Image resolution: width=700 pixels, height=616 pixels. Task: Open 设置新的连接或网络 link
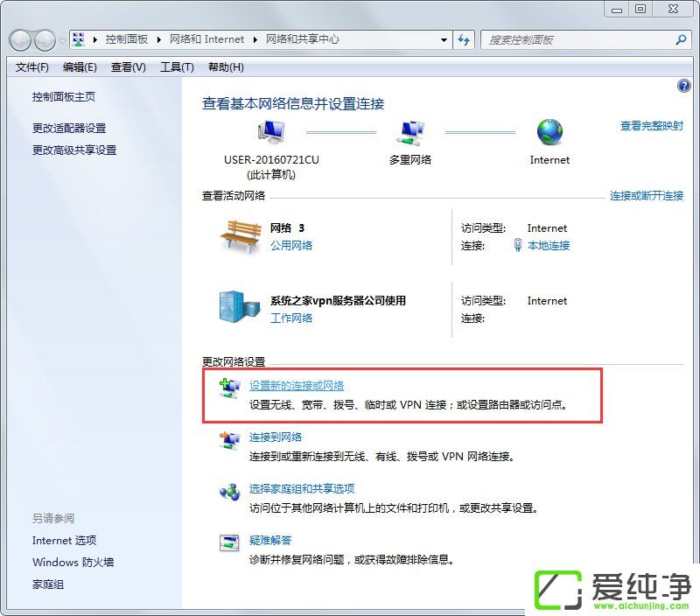[297, 386]
